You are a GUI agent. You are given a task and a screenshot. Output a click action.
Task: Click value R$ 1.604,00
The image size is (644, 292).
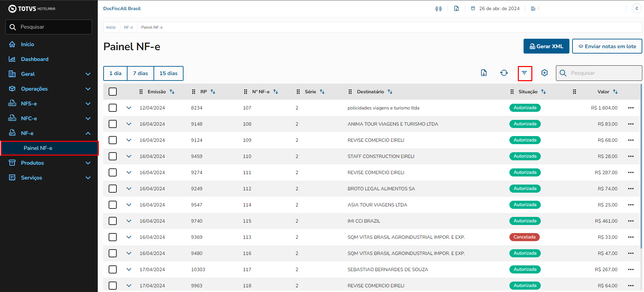pos(604,108)
